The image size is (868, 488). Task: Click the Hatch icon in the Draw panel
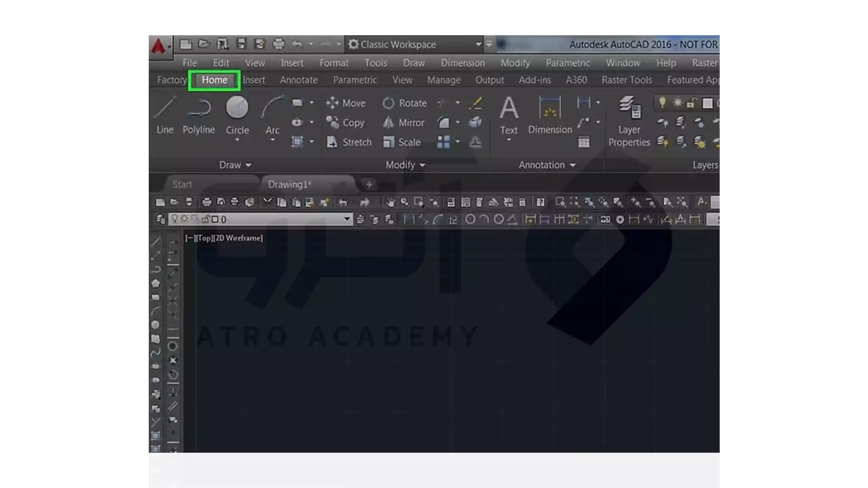(297, 142)
